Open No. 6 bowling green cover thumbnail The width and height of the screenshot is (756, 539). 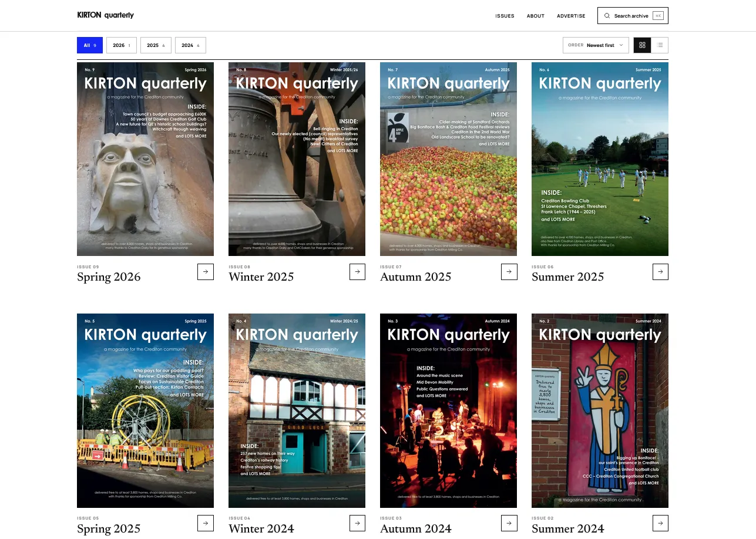click(600, 159)
